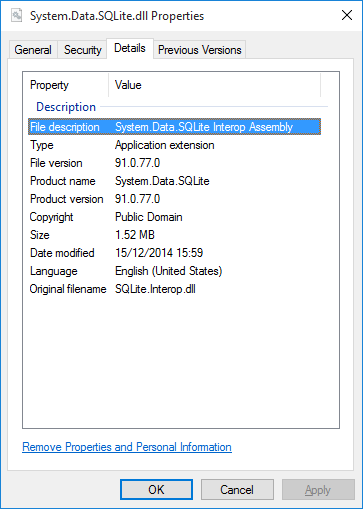Image resolution: width=363 pixels, height=509 pixels.
Task: Select the Product version property
Action: coord(67,199)
